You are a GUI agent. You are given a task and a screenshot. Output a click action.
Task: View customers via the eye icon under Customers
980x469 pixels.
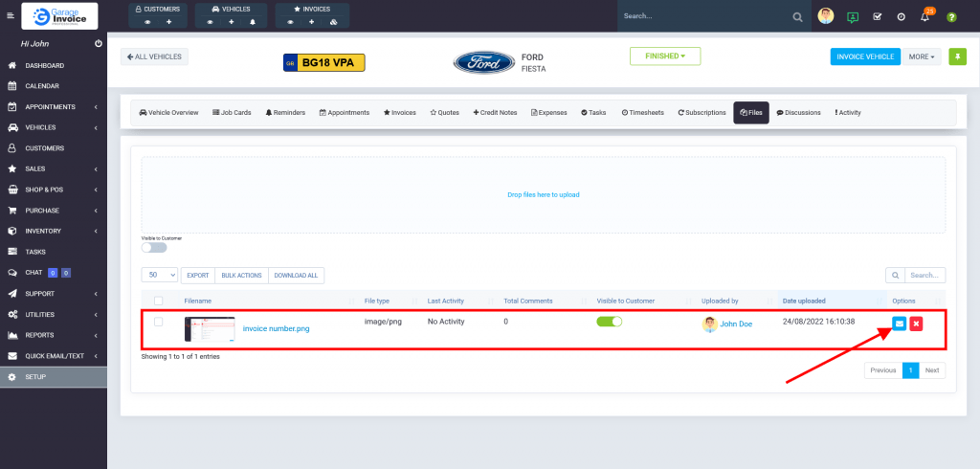(x=147, y=22)
